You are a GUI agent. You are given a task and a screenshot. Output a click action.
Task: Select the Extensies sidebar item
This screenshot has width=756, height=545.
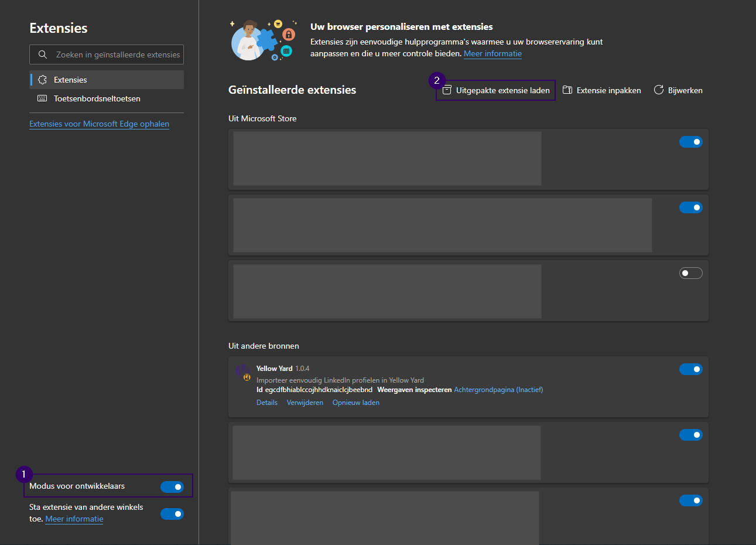point(107,80)
